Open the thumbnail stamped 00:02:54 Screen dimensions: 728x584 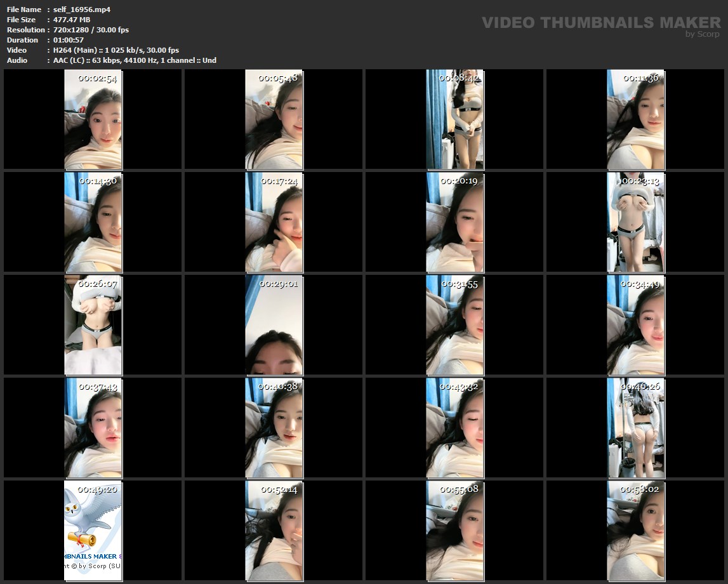tap(93, 119)
